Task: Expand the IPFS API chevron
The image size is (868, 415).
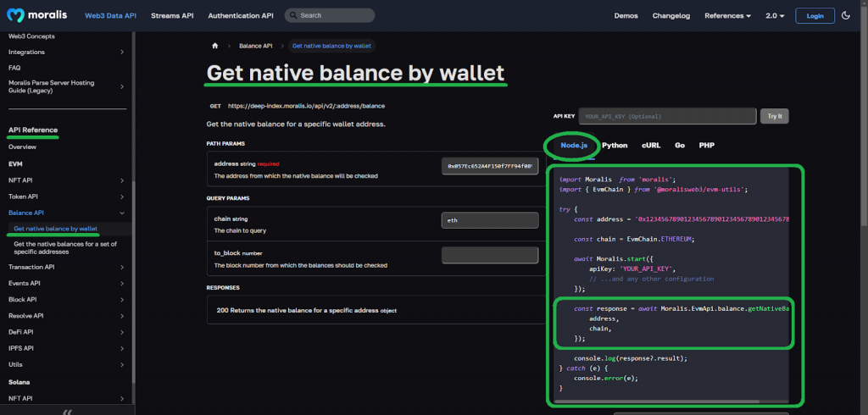Action: pyautogui.click(x=122, y=349)
